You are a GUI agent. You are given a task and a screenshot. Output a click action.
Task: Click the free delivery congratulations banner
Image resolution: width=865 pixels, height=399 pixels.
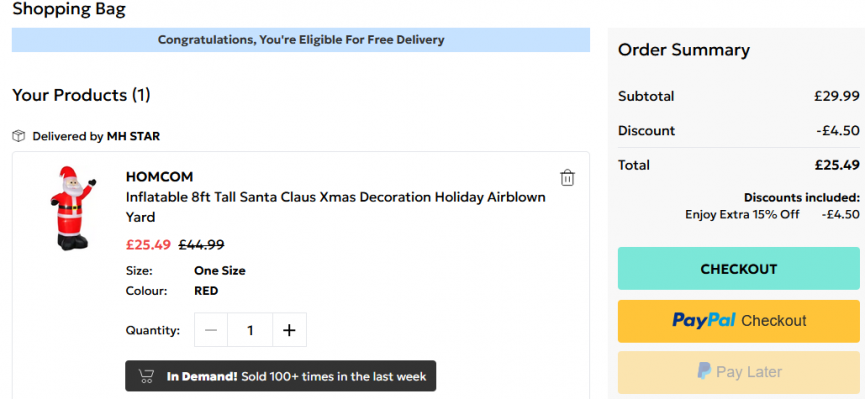click(301, 40)
